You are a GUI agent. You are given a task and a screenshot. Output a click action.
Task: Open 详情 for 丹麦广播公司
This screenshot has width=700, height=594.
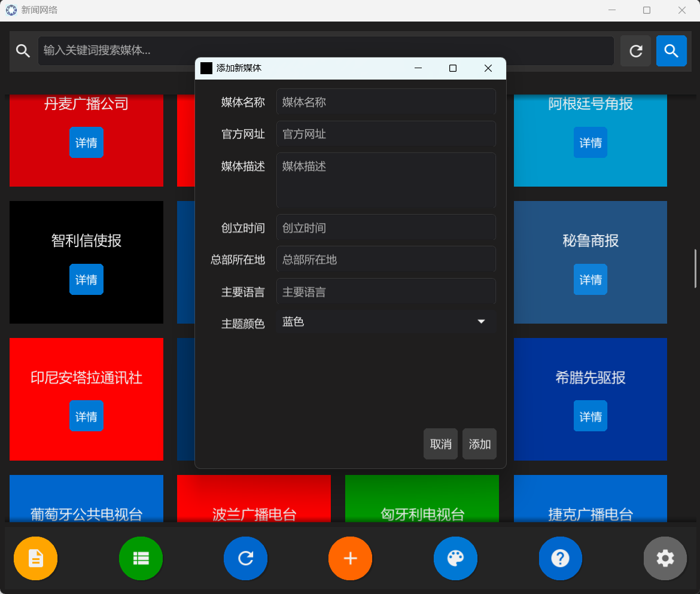[86, 142]
